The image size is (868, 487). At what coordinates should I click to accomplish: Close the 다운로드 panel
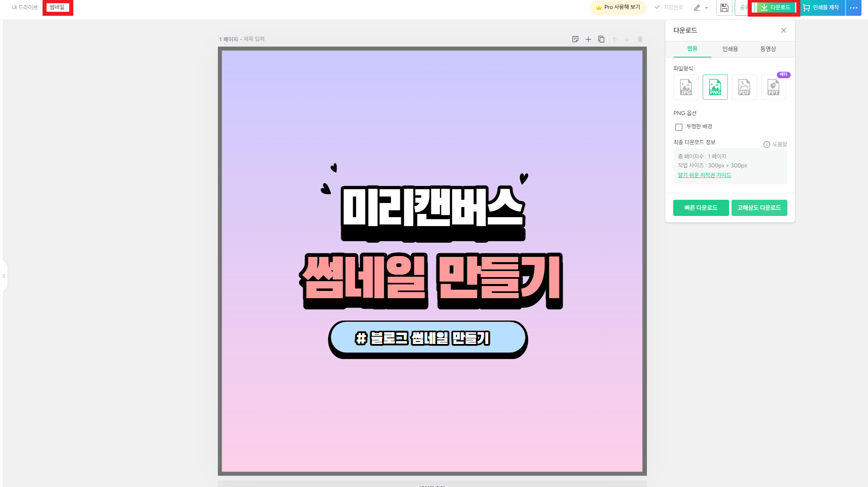[783, 30]
